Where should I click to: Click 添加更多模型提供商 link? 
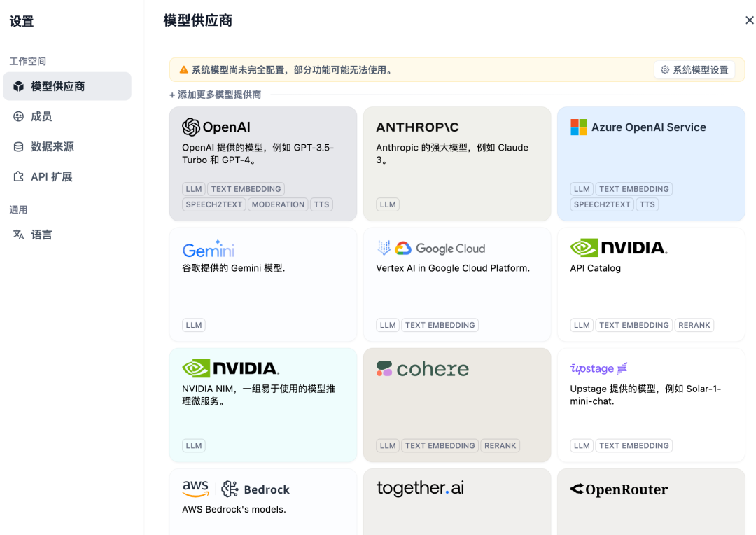coord(215,95)
